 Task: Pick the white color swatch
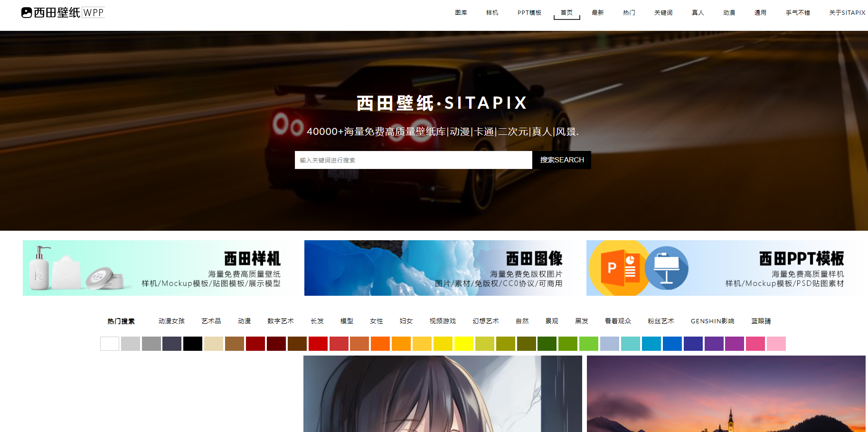[110, 344]
